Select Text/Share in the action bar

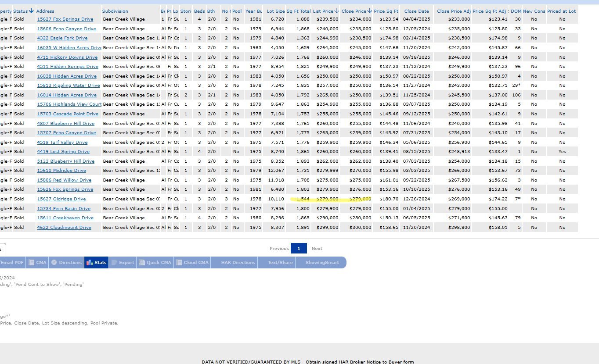[x=280, y=262]
